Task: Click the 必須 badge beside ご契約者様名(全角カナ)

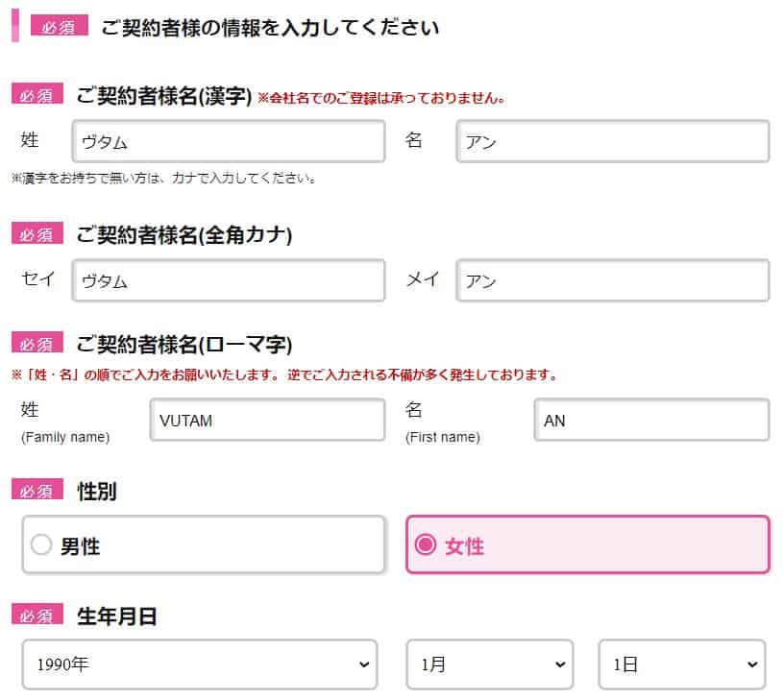Action: click(37, 234)
